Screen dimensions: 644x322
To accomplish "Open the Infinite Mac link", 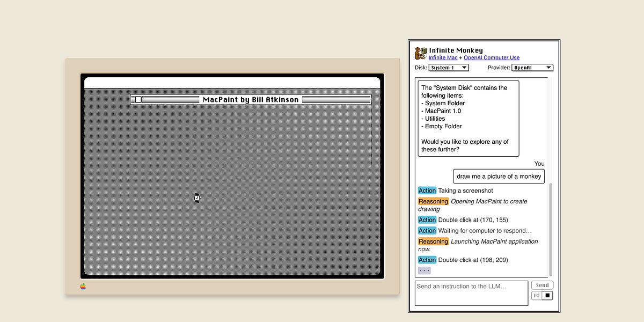I will (x=443, y=57).
